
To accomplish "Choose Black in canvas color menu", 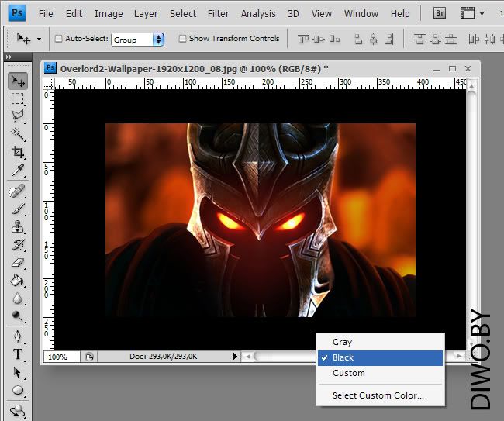I will coord(380,357).
